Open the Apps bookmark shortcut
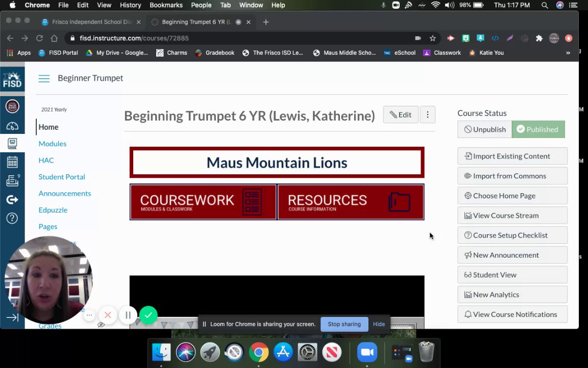 point(19,53)
